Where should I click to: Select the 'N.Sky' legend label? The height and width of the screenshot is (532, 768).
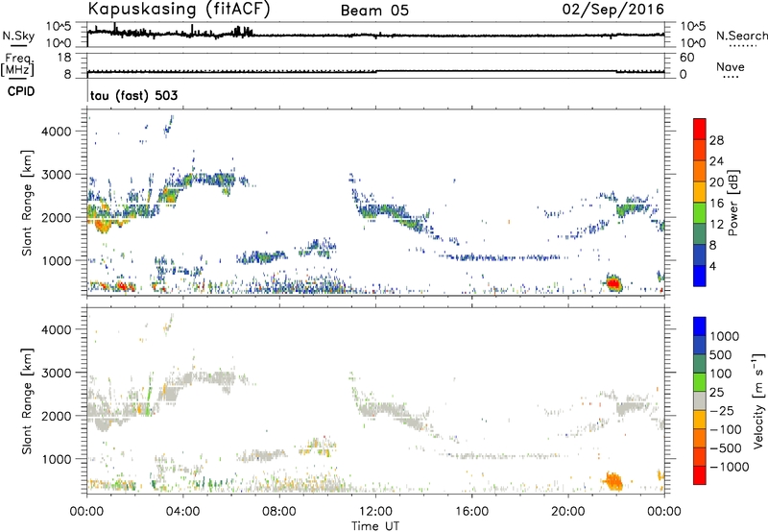[x=18, y=36]
